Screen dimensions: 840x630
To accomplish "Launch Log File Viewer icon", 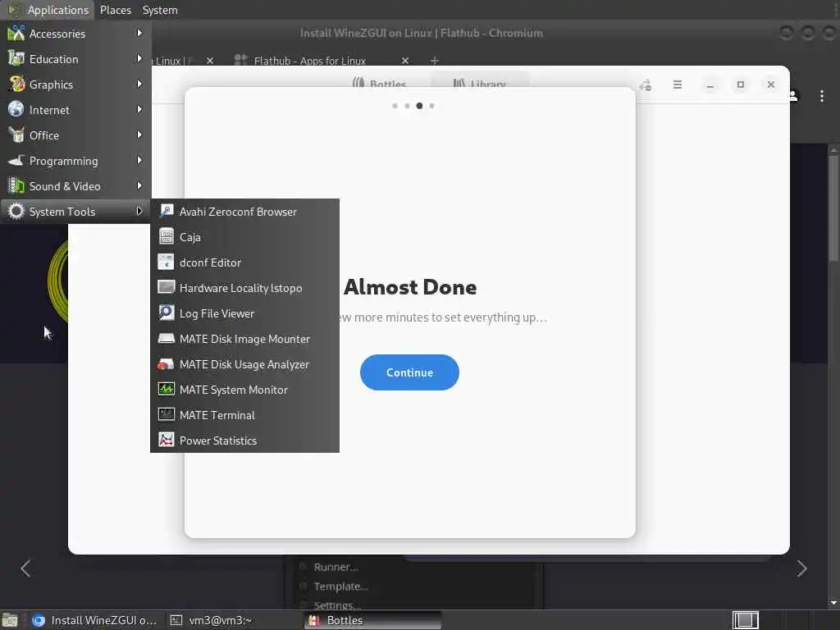I will 166,313.
